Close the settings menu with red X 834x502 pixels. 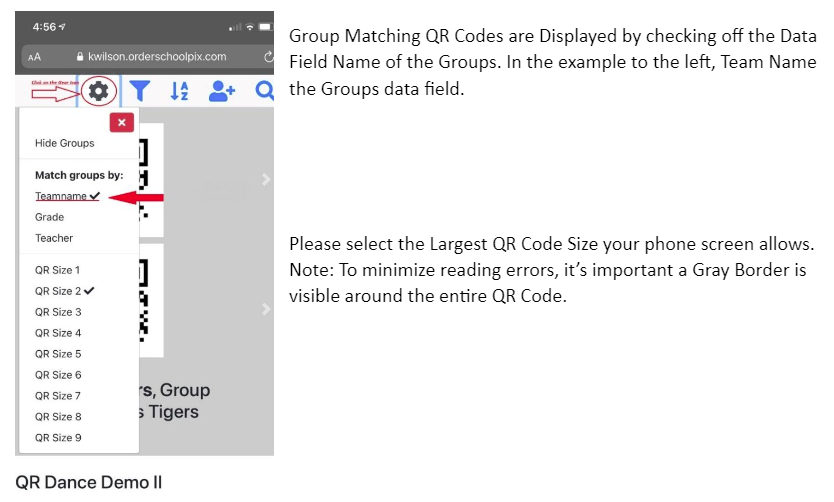click(122, 122)
